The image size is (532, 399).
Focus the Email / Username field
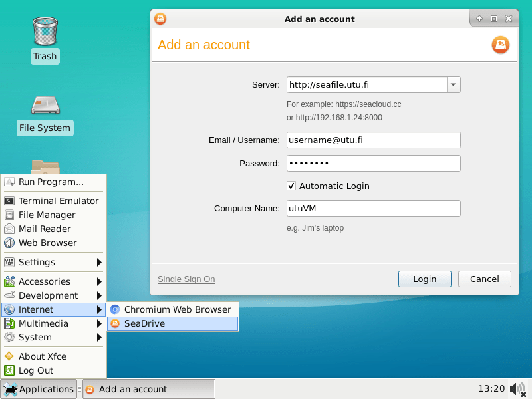pyautogui.click(x=374, y=140)
